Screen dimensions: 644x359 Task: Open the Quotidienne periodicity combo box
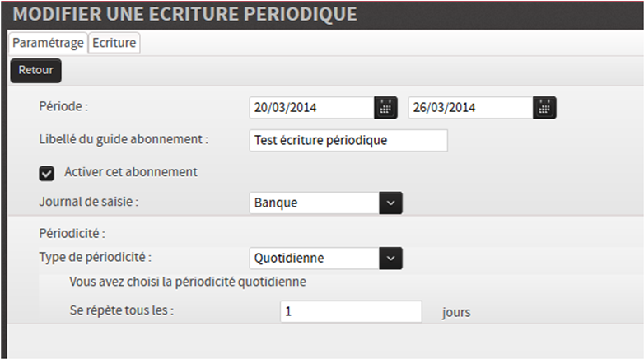tap(325, 259)
